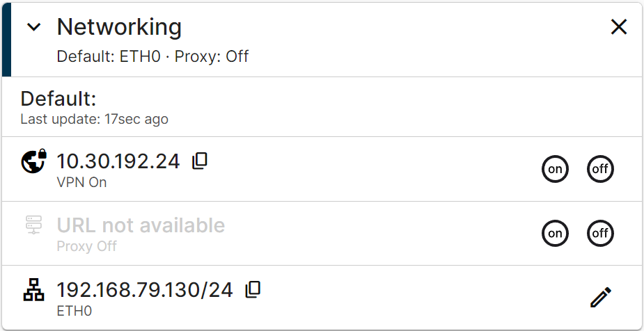Turn the VPN on
Screen dimensions: 644x331
click(x=555, y=169)
